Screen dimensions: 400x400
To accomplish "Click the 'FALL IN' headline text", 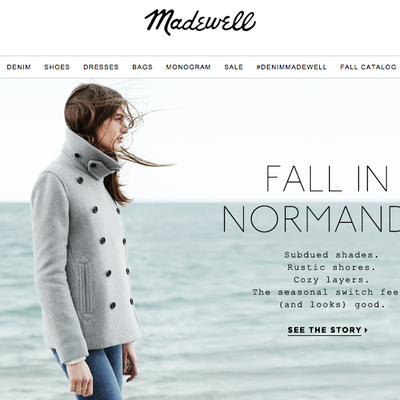I will pos(327,178).
